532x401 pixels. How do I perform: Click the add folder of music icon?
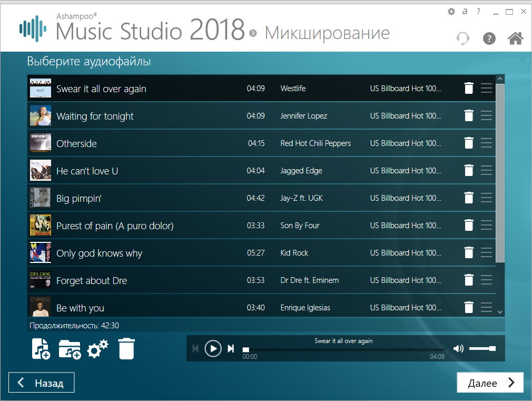coord(69,349)
